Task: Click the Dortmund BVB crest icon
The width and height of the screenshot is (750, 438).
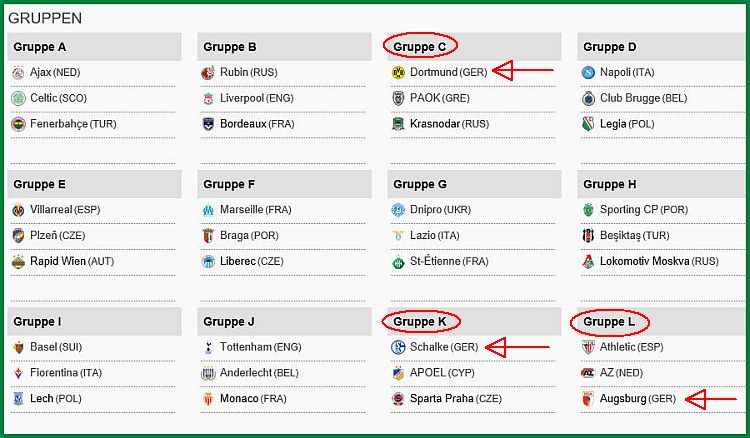Action: [x=398, y=73]
